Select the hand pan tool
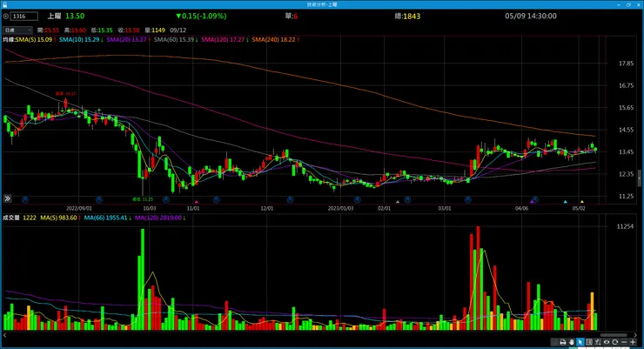The image size is (644, 349). point(571,342)
